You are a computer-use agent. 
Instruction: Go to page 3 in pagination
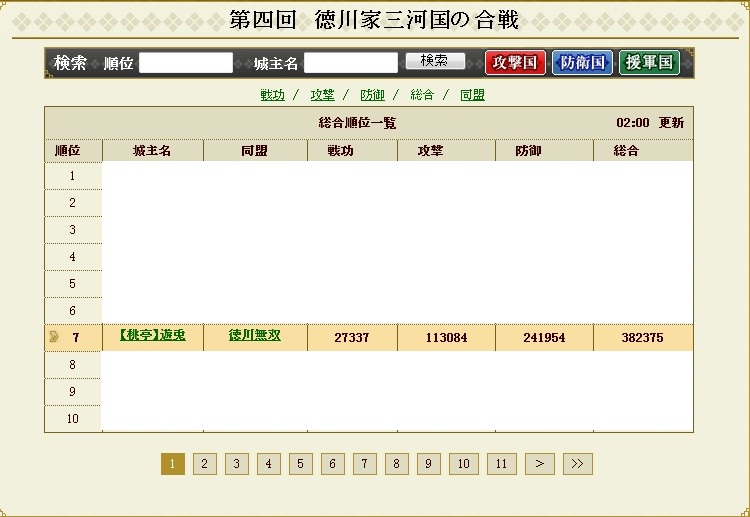click(237, 464)
